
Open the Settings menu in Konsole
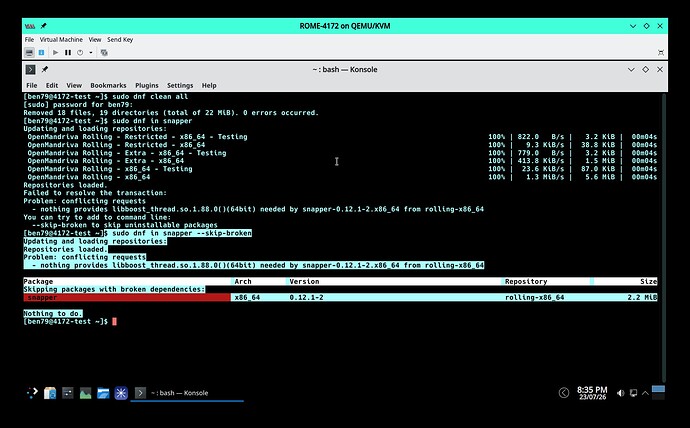180,85
